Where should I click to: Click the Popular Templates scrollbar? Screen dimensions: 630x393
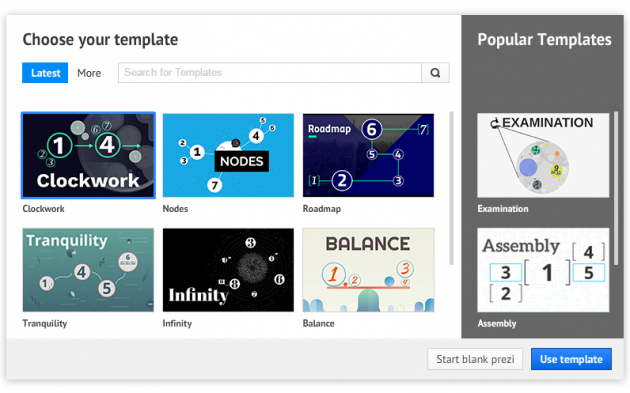616,188
